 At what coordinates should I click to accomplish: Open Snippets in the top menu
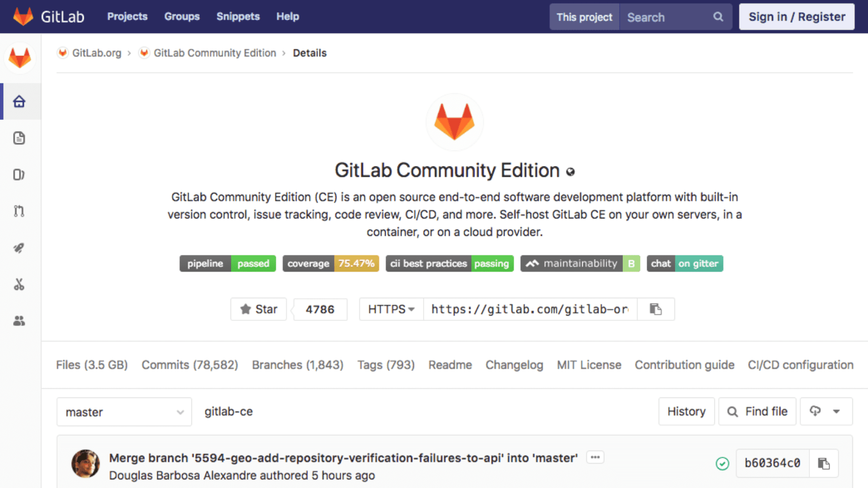238,16
